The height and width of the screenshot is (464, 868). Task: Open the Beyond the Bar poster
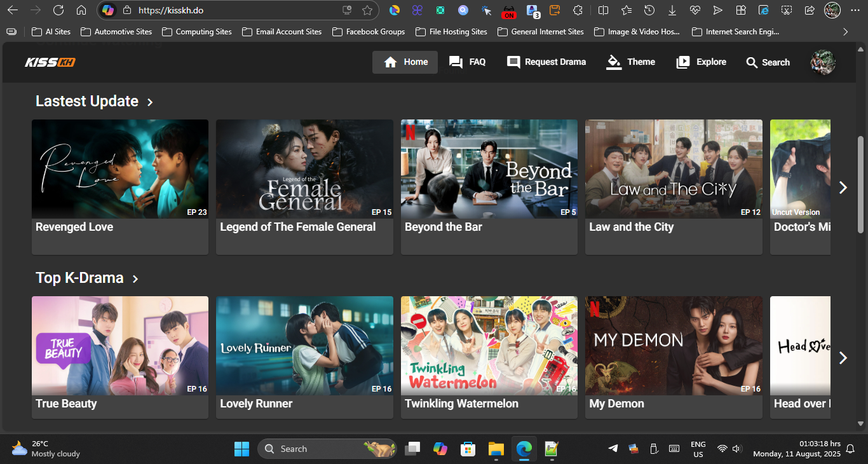[489, 169]
